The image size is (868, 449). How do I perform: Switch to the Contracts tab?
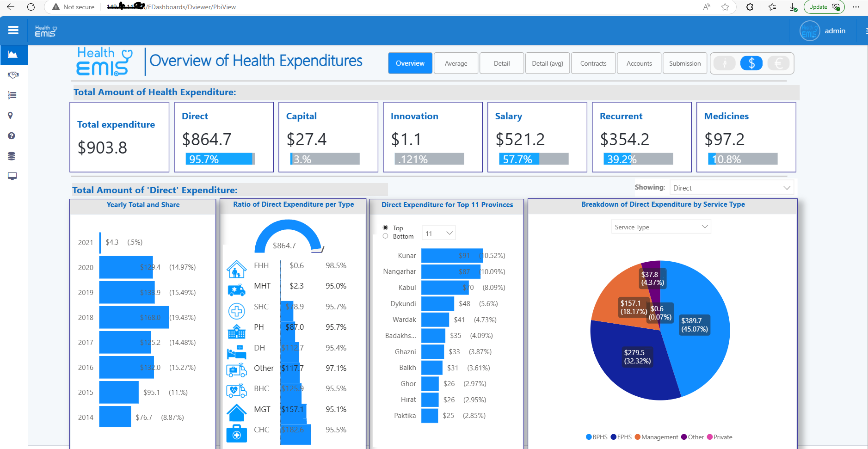593,63
